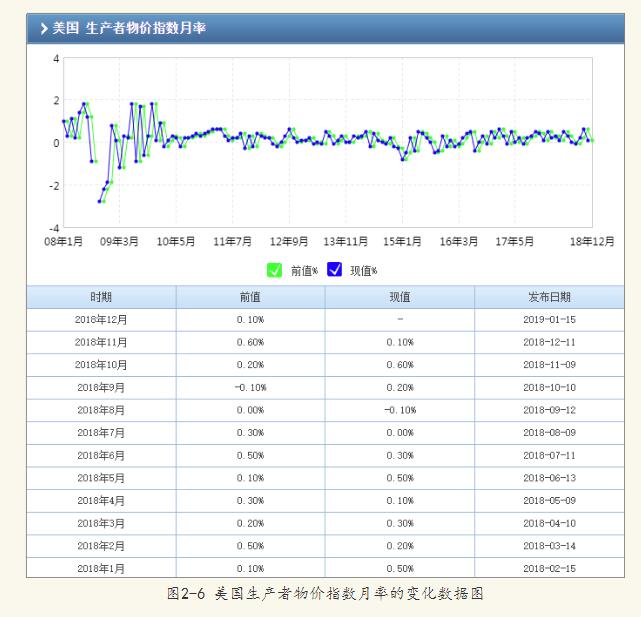Click the 0.00% 前值 cell for 2018年8月
This screenshot has width=641, height=617.
tap(250, 410)
